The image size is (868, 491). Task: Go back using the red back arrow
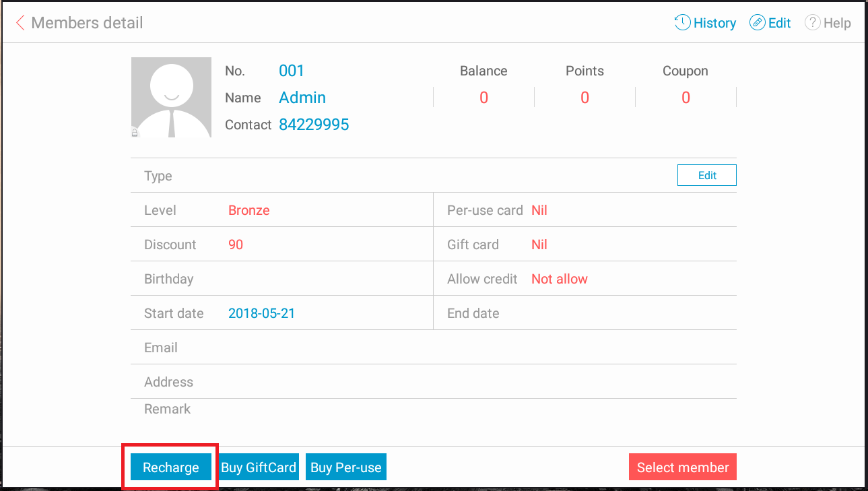tap(20, 23)
